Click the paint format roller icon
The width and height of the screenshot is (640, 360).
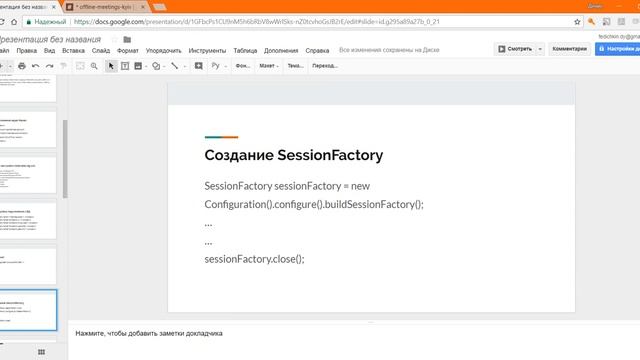coord(63,66)
